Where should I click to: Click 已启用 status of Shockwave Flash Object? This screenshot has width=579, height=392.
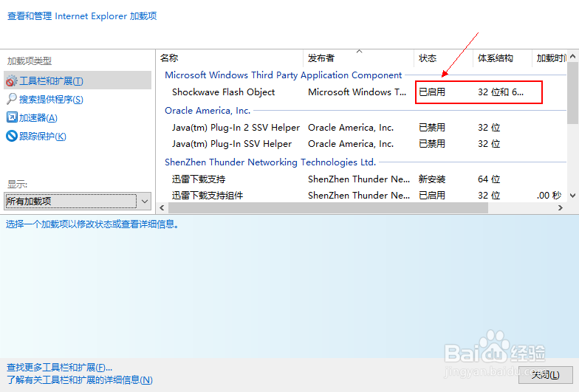point(431,92)
